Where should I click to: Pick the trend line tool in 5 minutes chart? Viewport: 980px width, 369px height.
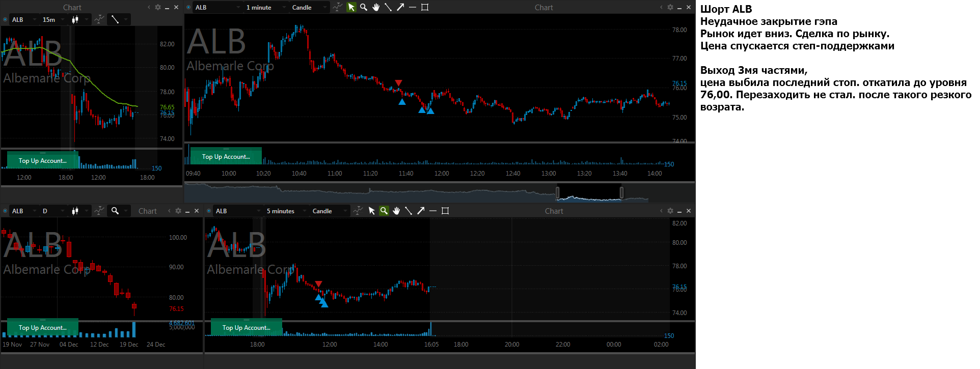(409, 211)
